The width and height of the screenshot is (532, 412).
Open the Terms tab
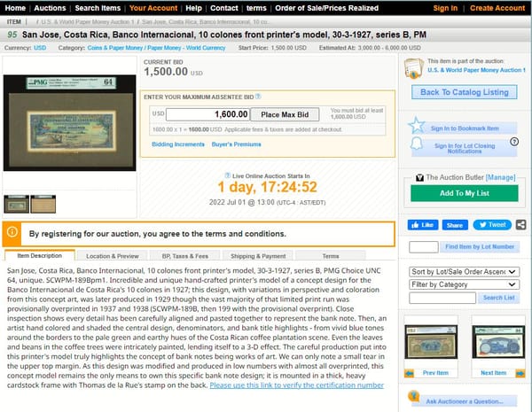click(331, 256)
